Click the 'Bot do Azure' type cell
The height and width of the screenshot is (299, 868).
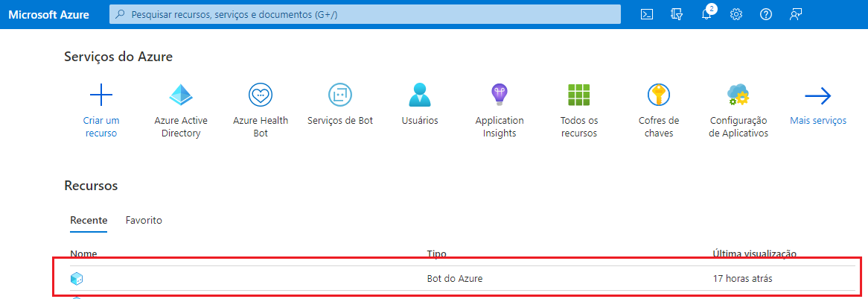point(455,279)
